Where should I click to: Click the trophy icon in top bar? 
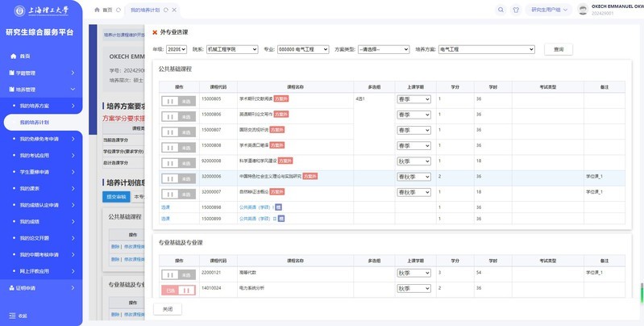[516, 10]
